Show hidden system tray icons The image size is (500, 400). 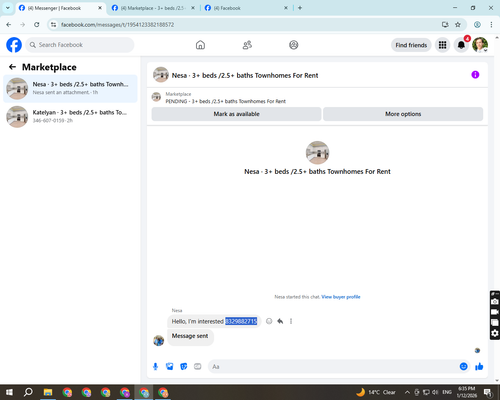(407, 392)
